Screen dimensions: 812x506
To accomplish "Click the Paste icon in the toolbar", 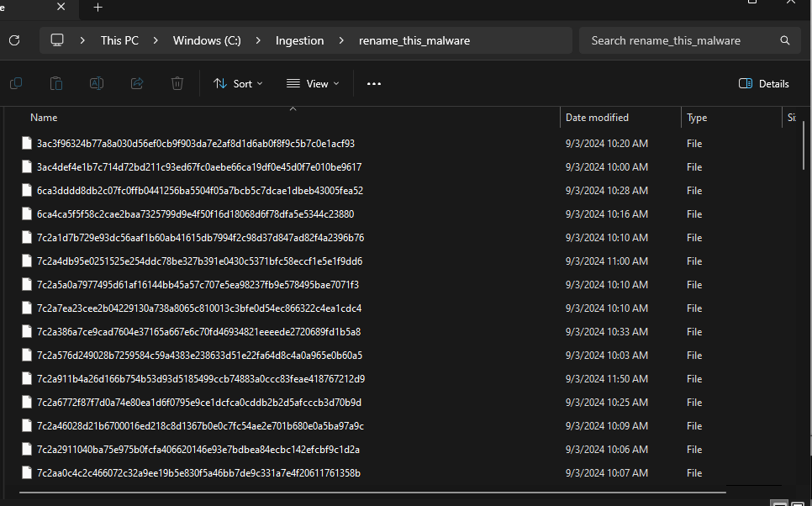I will [56, 83].
